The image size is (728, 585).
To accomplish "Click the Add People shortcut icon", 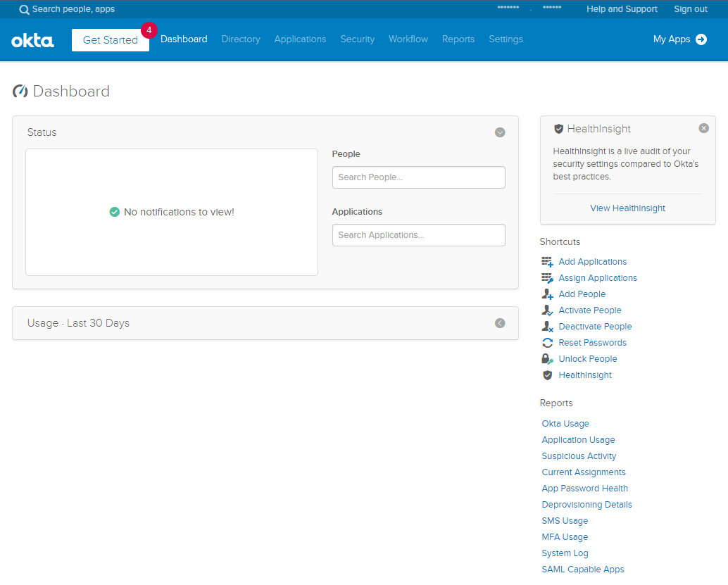I will click(x=547, y=294).
